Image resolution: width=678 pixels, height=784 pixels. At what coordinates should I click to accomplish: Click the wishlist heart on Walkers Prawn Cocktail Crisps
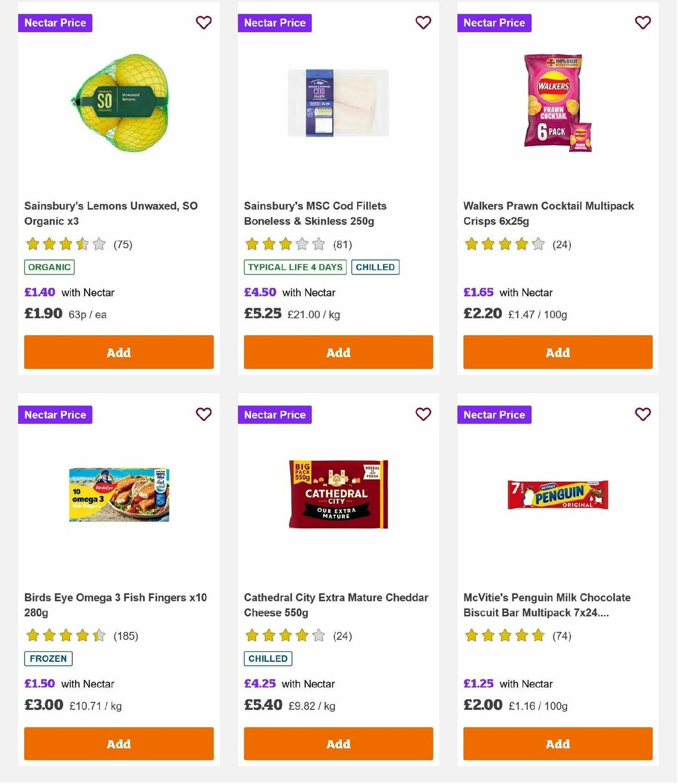(x=642, y=23)
